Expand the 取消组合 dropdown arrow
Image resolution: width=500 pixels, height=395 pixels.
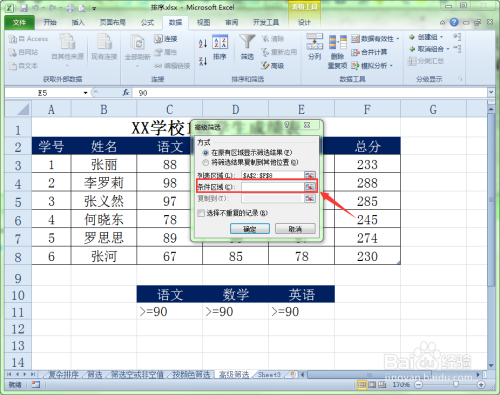[x=448, y=49]
